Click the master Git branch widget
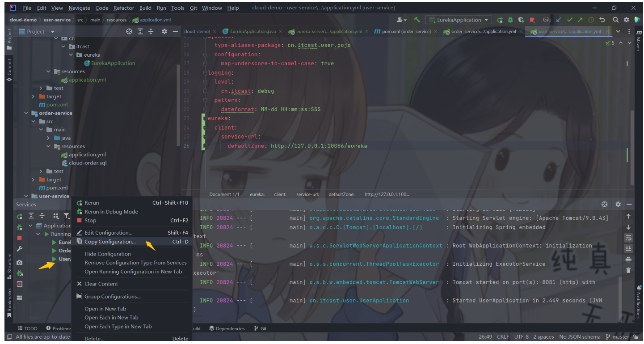644x344 pixels. click(x=618, y=337)
